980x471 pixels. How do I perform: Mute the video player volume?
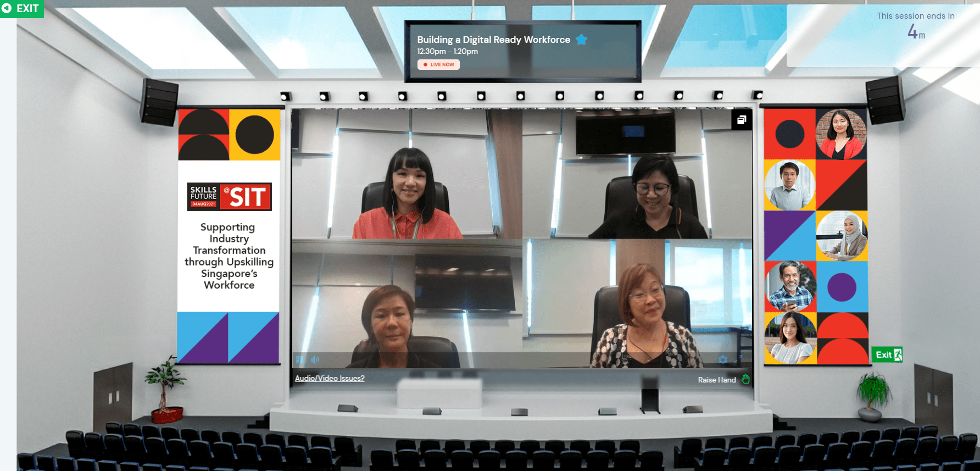click(315, 359)
